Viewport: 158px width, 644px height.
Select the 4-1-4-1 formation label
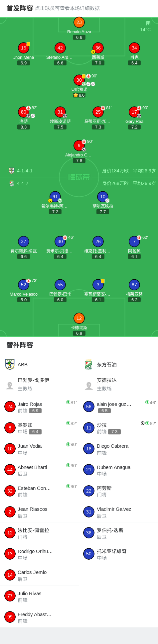tap(25, 171)
